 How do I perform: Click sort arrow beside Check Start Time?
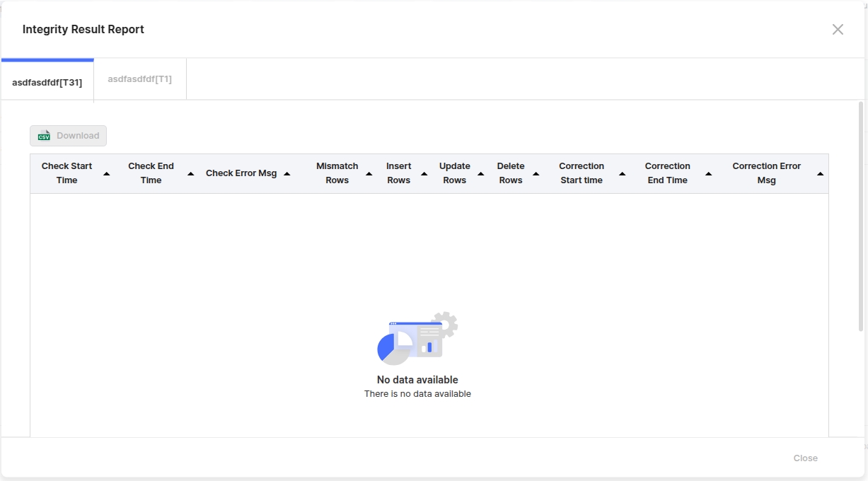tap(107, 173)
